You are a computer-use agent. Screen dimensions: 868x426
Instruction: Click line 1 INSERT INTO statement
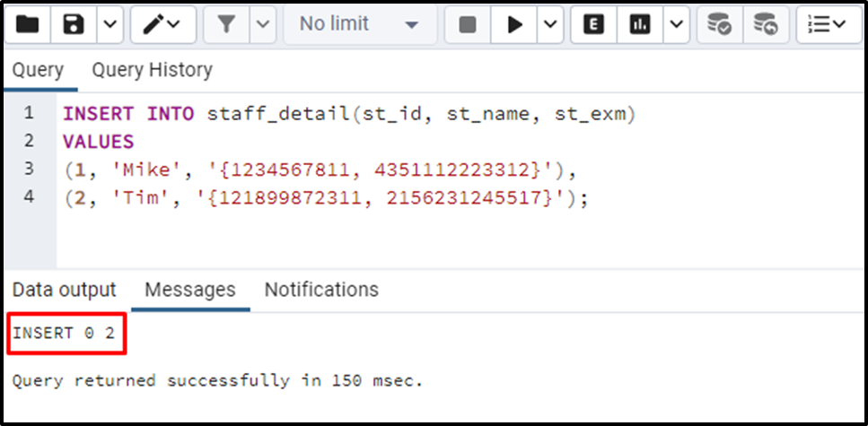pyautogui.click(x=349, y=114)
